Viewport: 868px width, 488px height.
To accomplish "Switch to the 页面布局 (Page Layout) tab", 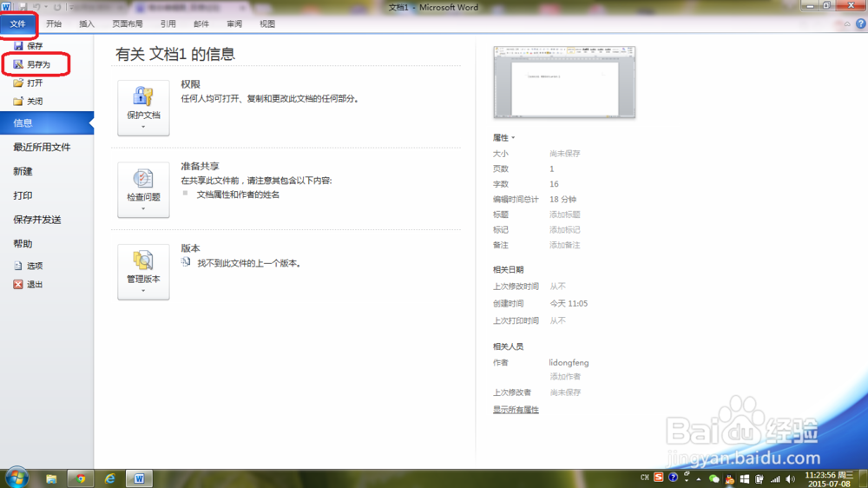I will point(128,23).
